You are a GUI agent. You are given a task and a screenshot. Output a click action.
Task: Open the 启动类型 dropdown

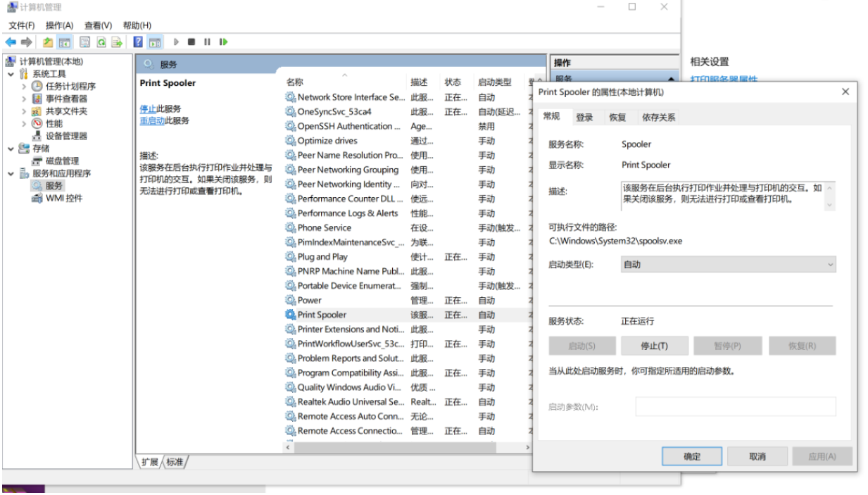728,265
